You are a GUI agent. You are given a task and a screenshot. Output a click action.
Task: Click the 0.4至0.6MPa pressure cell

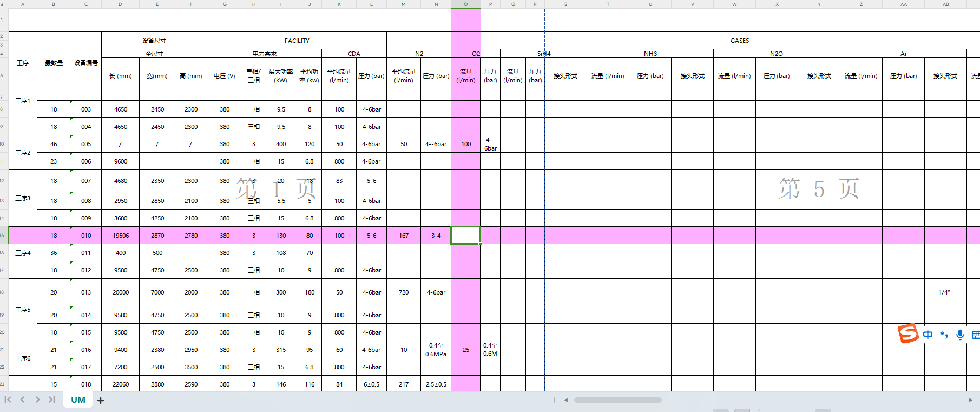pos(436,350)
